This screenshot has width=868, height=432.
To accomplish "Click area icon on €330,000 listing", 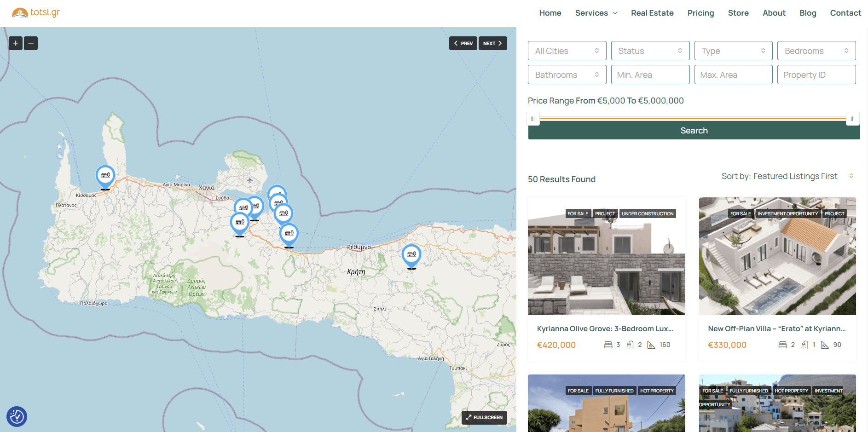I will coord(825,345).
